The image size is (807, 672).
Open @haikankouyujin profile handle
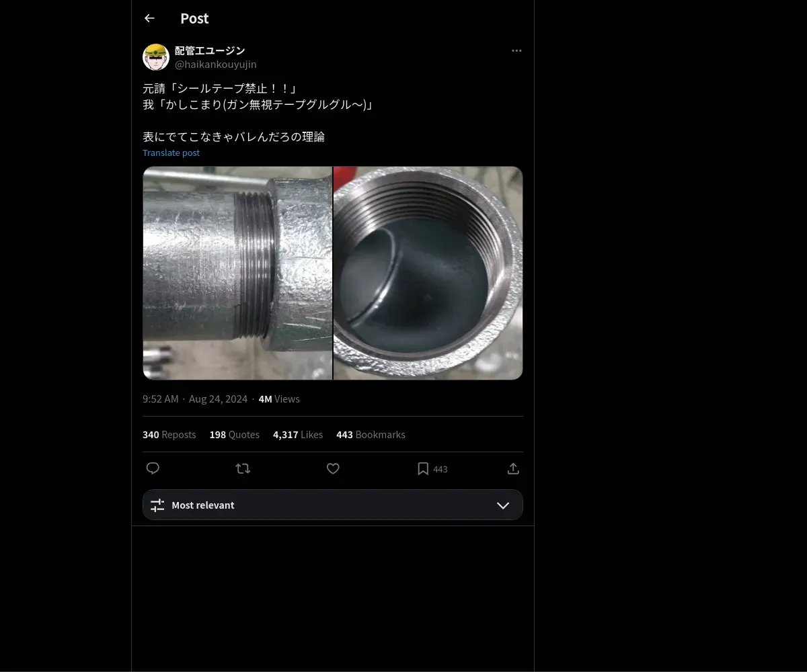[x=215, y=65]
